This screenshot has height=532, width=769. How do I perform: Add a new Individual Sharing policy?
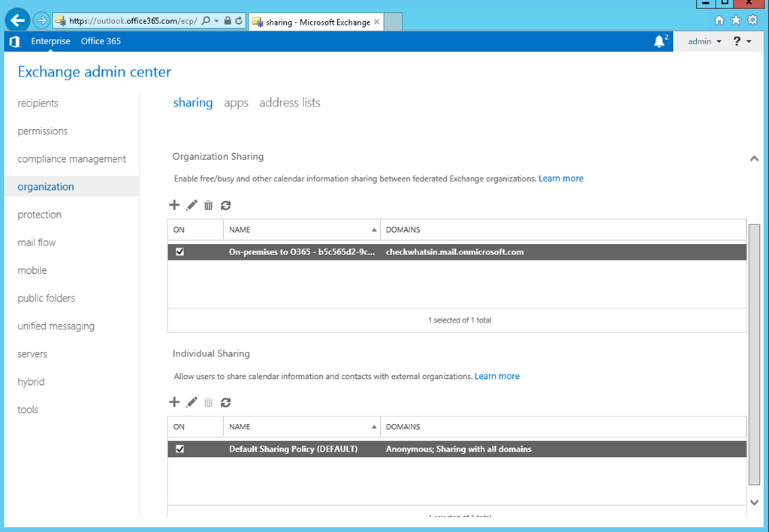point(174,402)
